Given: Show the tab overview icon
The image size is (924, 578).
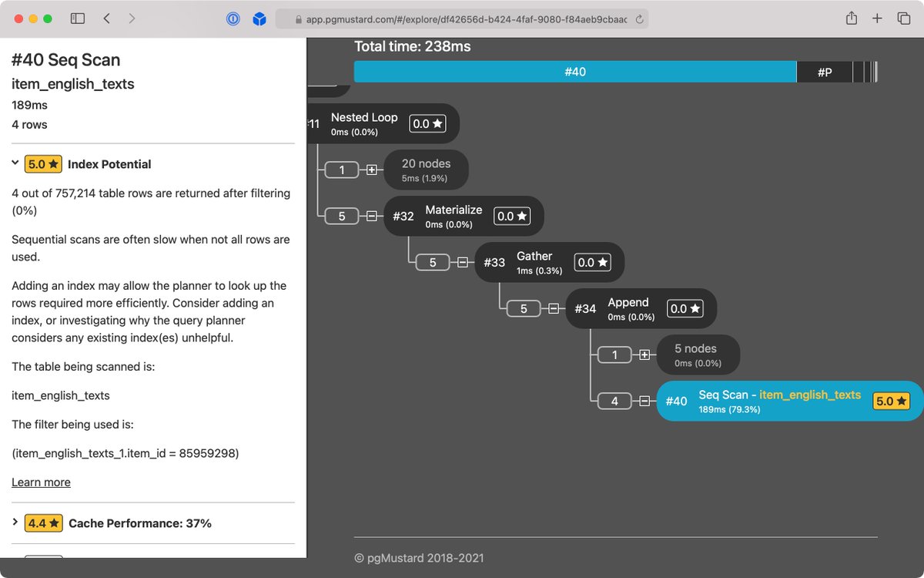Looking at the screenshot, I should click(x=903, y=18).
